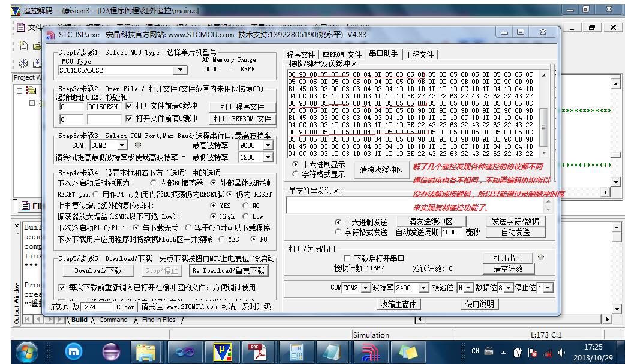The width and height of the screenshot is (625, 364).
Task: Open the 最高波特率 9600 dropdown
Action: (x=268, y=145)
